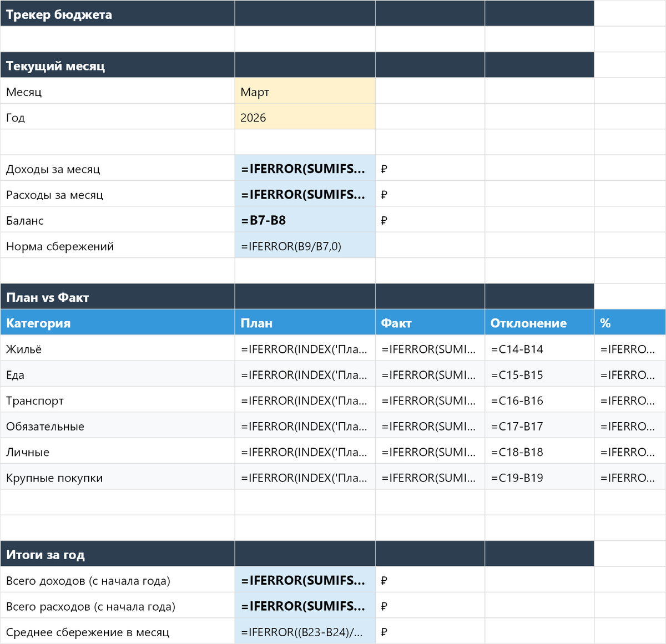The image size is (666, 644).
Task: Click the 'Текущий месяц' section header
Action: 117,66
